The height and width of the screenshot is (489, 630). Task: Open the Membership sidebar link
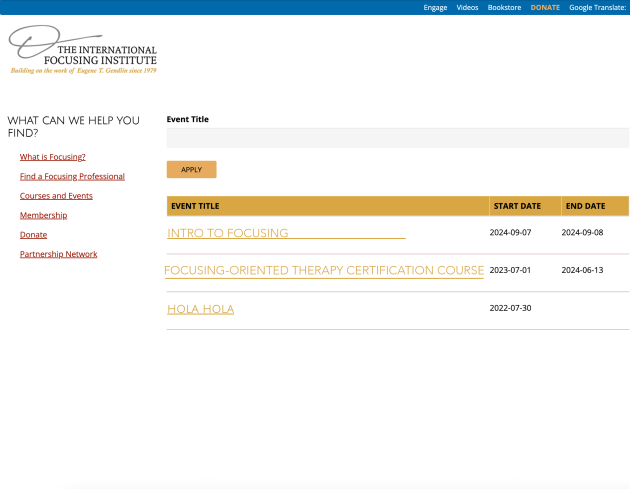click(x=43, y=215)
